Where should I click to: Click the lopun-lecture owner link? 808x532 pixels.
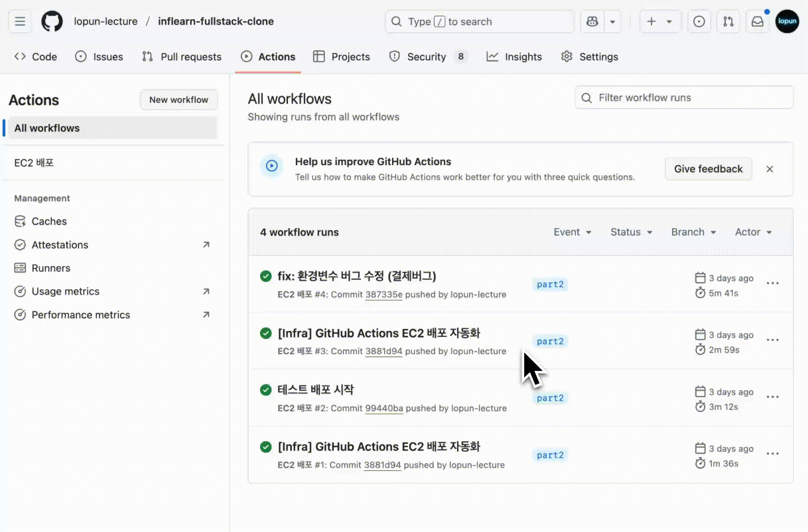tap(106, 22)
